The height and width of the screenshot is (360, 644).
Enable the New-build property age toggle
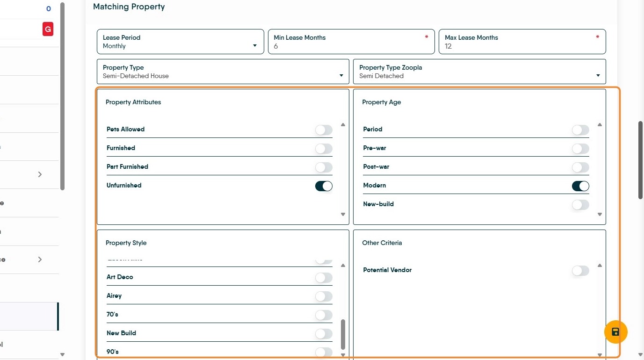(580, 205)
